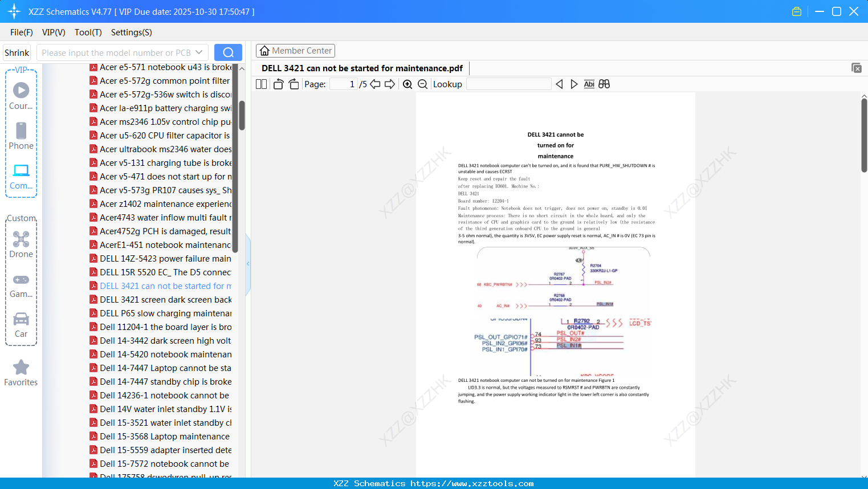Open DELL 3421 screen dark screen file
This screenshot has height=489, width=868.
[160, 300]
